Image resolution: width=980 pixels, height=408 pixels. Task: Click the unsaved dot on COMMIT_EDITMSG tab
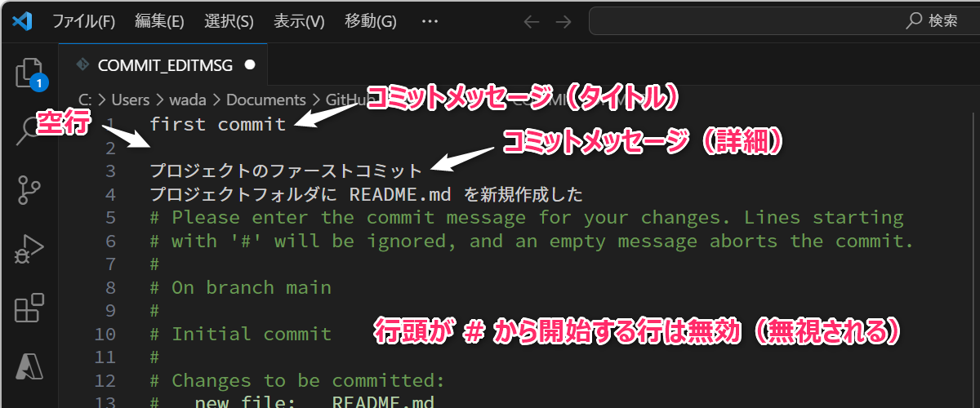tap(250, 64)
